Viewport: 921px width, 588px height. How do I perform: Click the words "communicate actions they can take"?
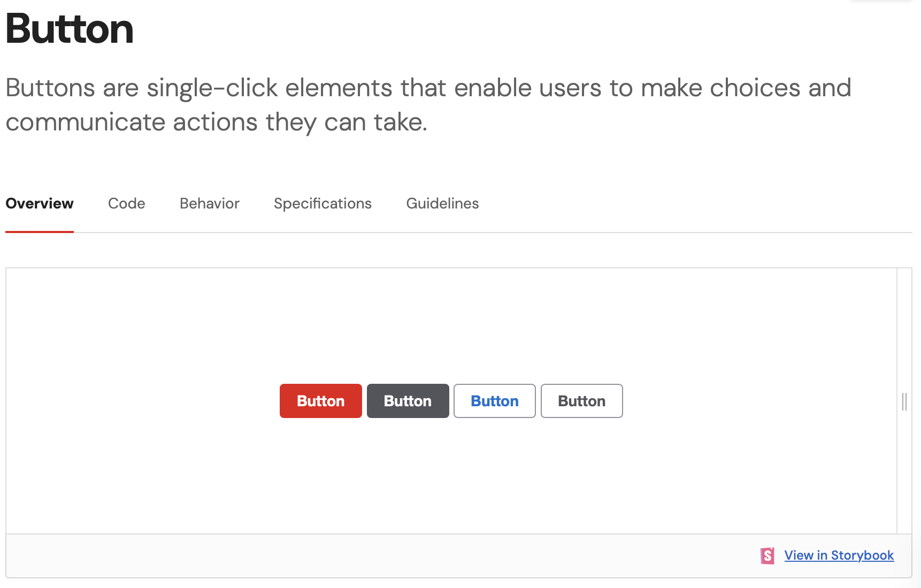(216, 122)
